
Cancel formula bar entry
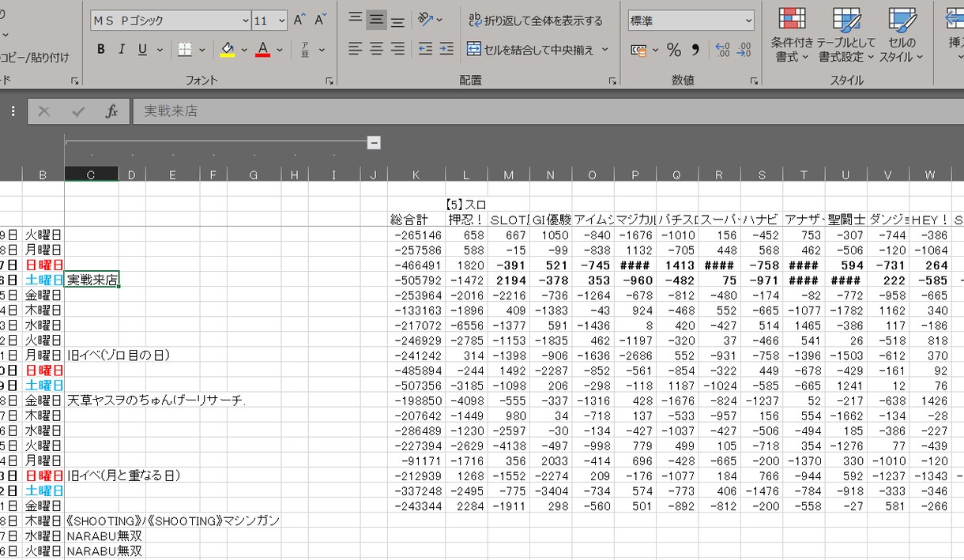coord(44,111)
